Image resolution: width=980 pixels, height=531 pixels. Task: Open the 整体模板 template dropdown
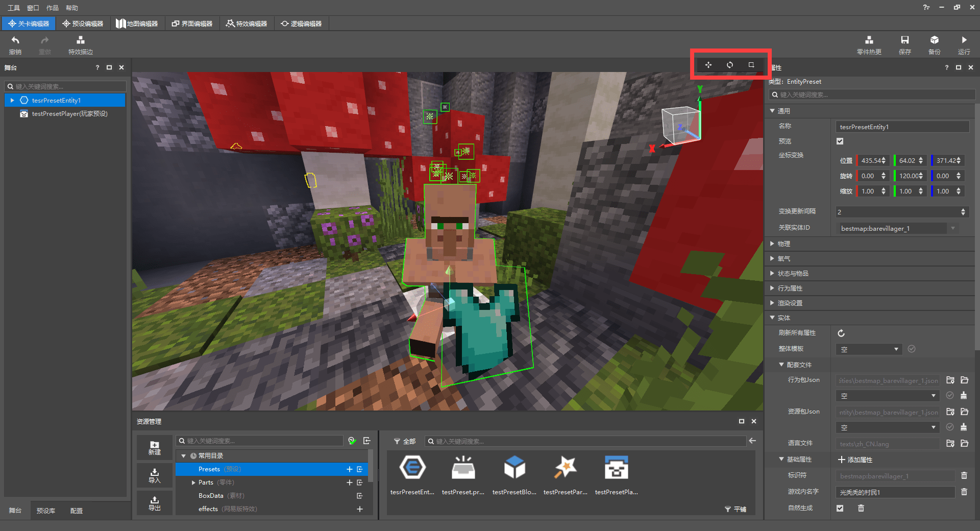click(x=869, y=349)
